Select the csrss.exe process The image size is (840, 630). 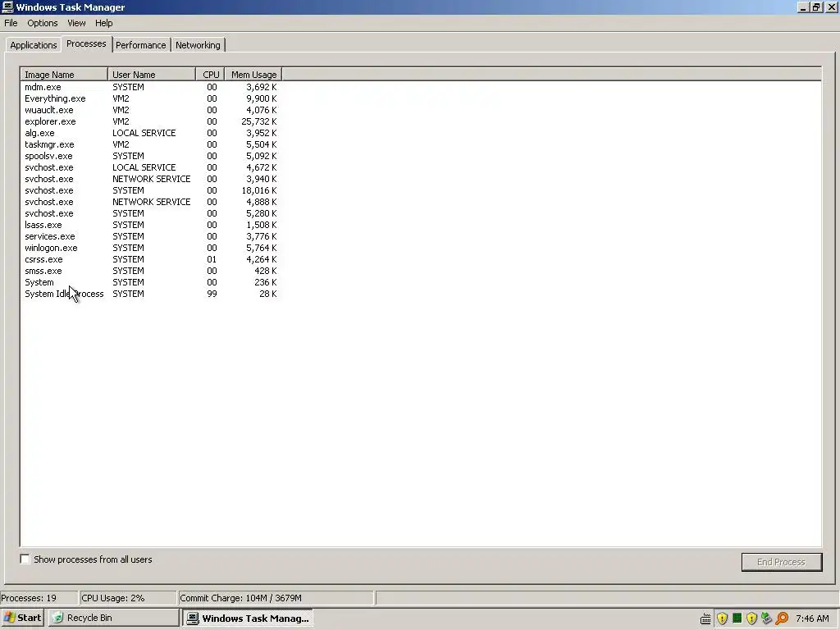click(151, 259)
